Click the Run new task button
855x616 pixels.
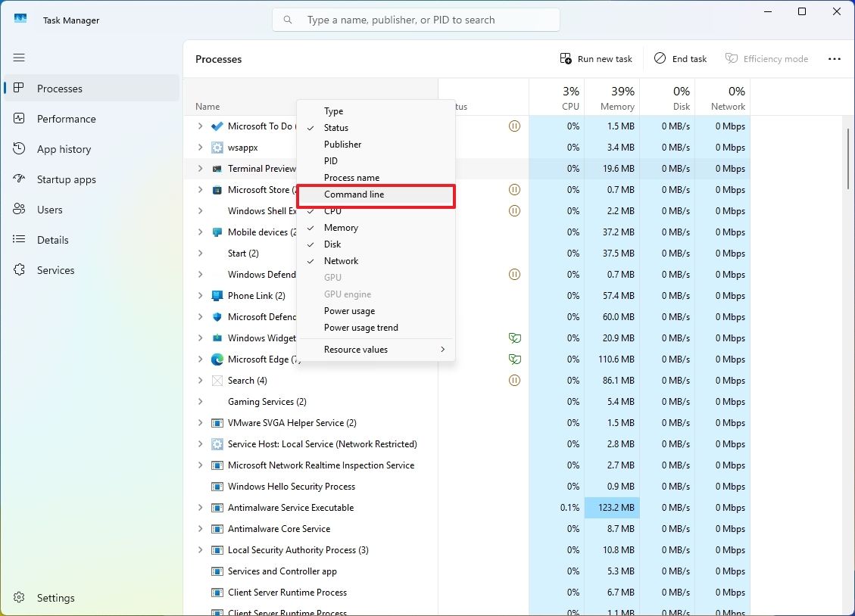[596, 58]
